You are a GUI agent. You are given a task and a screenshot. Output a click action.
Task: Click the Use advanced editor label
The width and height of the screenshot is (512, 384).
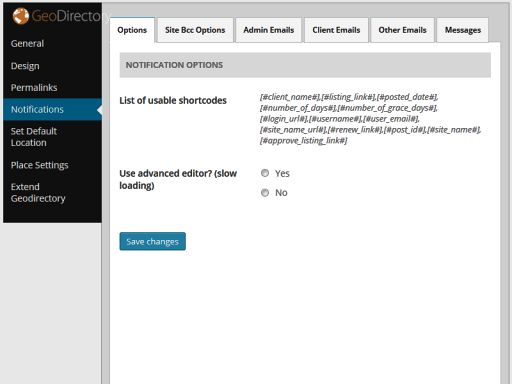(178, 179)
